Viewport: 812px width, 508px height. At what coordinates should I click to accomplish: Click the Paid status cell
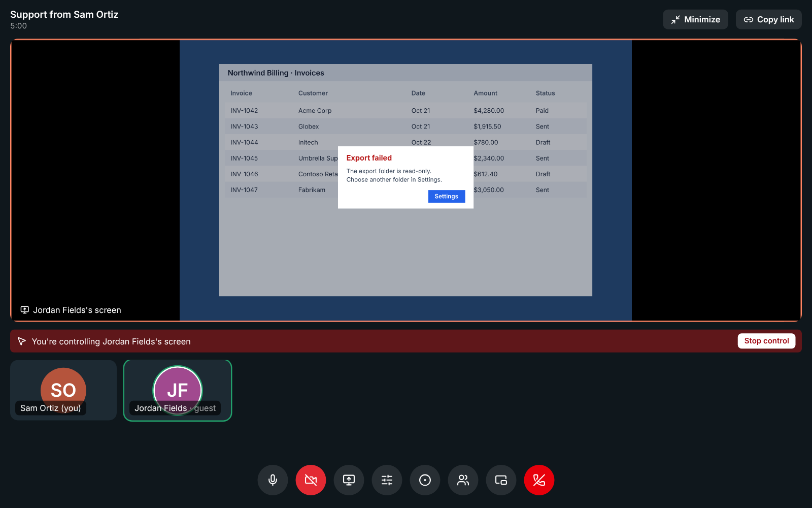542,110
